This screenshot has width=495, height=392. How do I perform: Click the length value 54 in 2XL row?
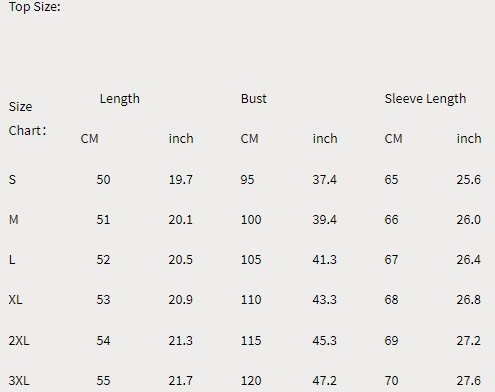point(103,341)
